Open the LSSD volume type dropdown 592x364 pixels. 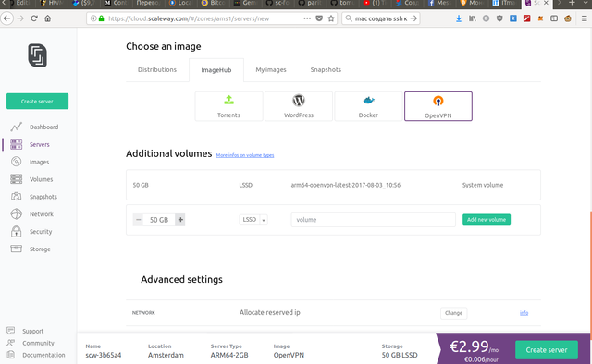(x=253, y=220)
